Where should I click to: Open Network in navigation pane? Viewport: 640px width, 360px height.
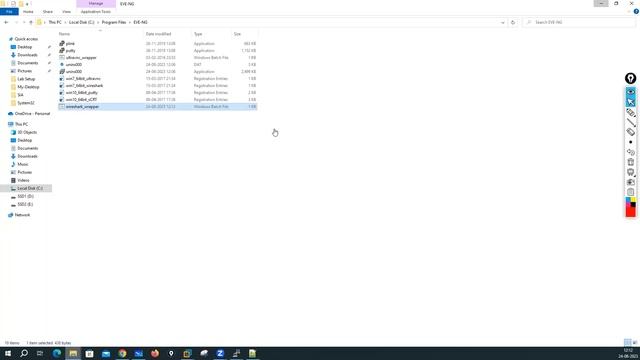click(22, 215)
